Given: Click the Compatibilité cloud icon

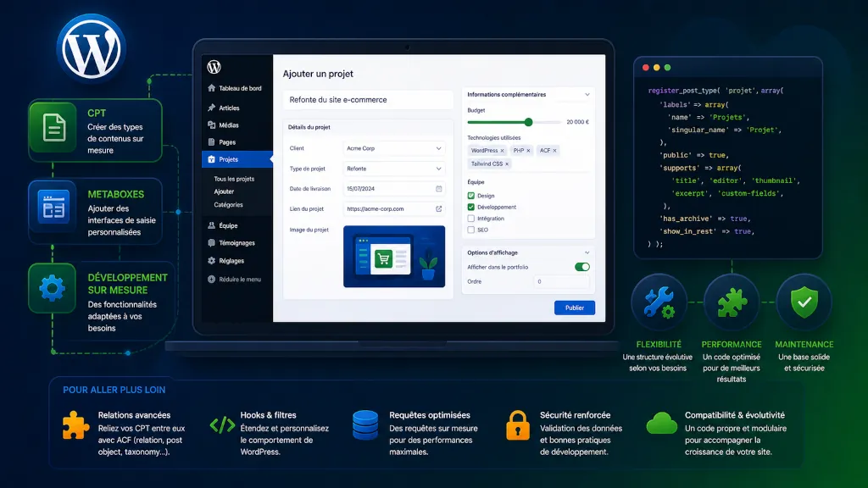Looking at the screenshot, I should tap(662, 424).
